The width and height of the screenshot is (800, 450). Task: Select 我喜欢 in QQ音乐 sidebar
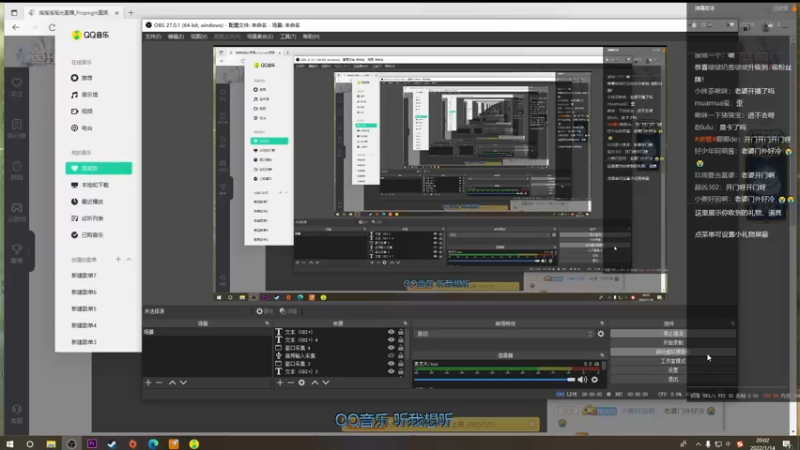[98, 168]
